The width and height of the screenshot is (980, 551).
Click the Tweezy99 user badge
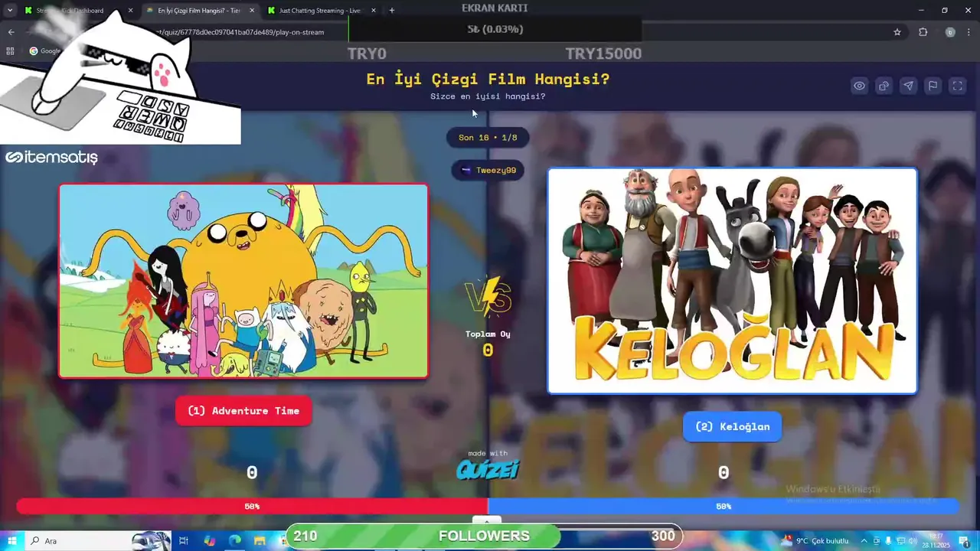coord(488,170)
